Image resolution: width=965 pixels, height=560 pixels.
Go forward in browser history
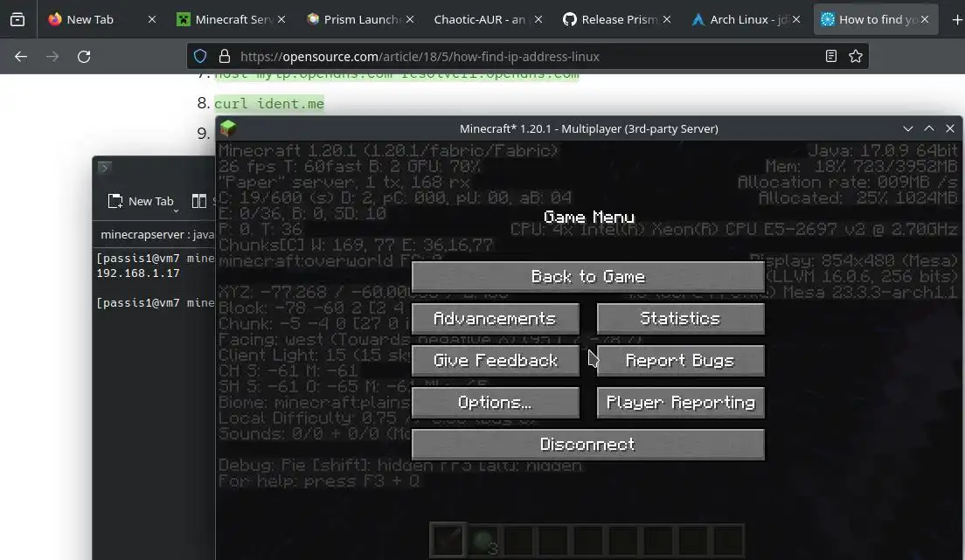click(52, 57)
